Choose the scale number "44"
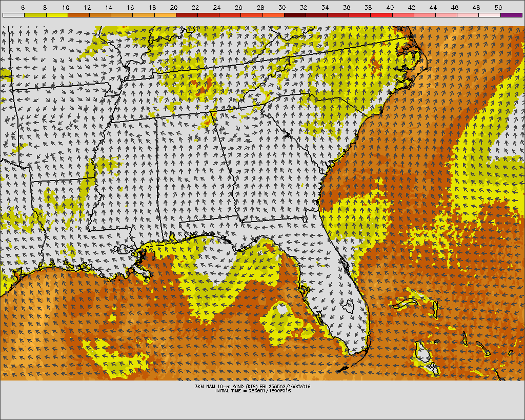The width and height of the screenshot is (525, 420). pyautogui.click(x=433, y=7)
